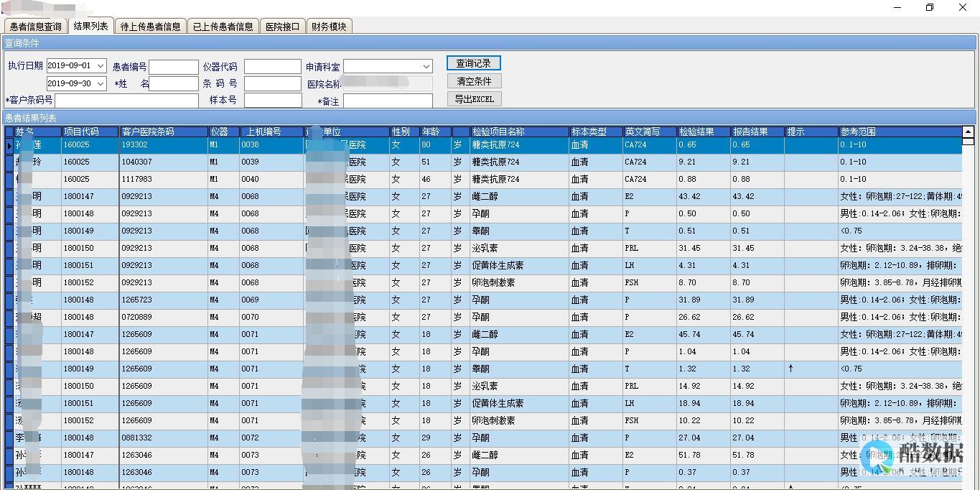Click machine number cell 0069

point(271,300)
